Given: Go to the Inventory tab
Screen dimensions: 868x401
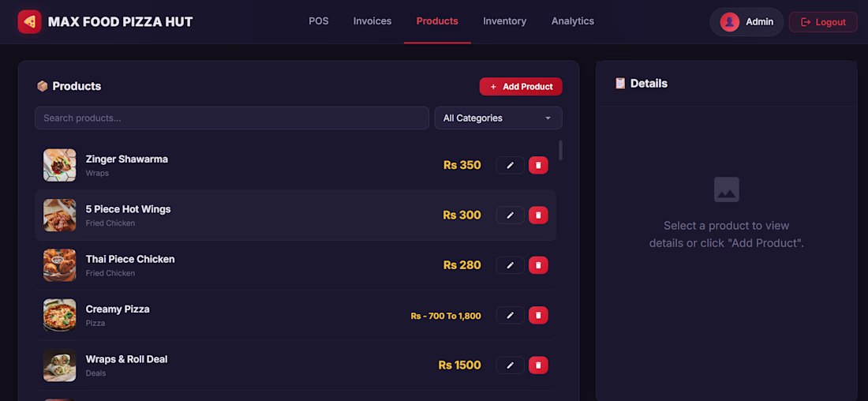Looking at the screenshot, I should [504, 21].
